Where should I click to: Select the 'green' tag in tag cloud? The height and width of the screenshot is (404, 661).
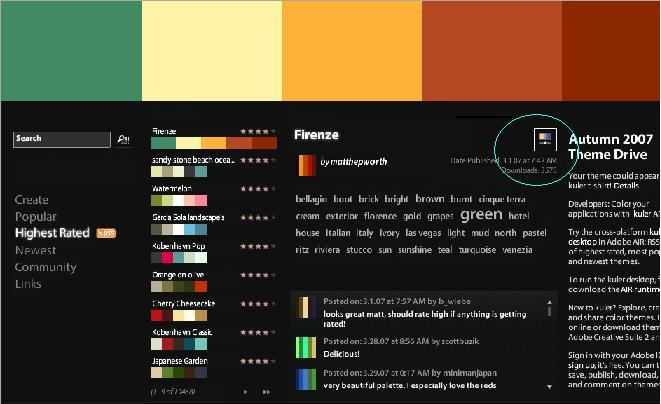click(481, 214)
